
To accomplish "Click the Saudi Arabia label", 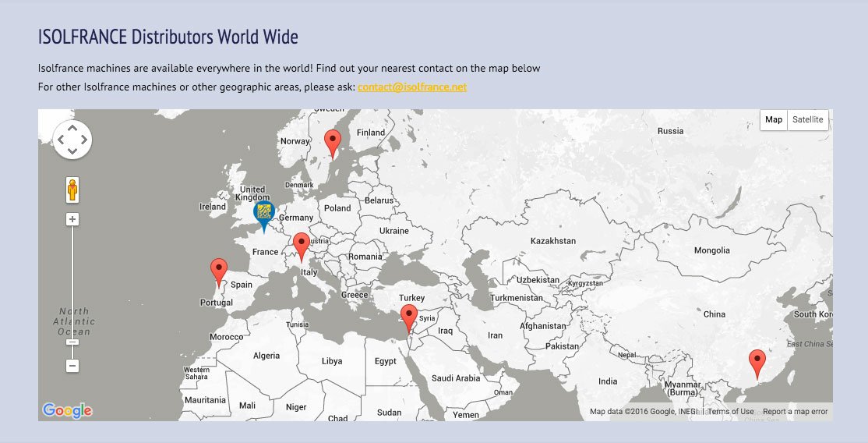I will pyautogui.click(x=456, y=378).
